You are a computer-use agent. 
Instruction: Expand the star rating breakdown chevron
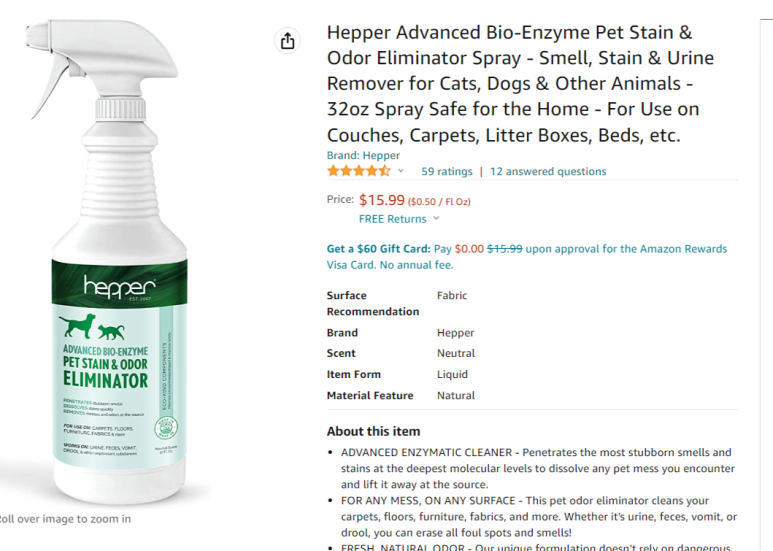point(401,171)
